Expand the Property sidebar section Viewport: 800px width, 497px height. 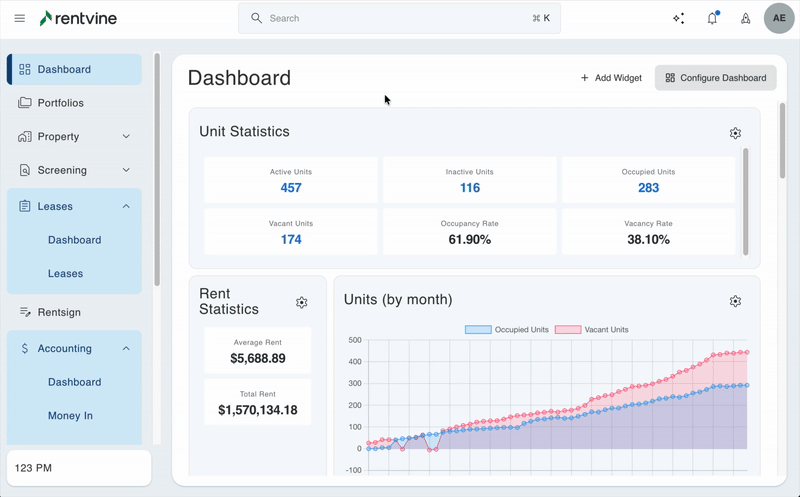(x=126, y=136)
